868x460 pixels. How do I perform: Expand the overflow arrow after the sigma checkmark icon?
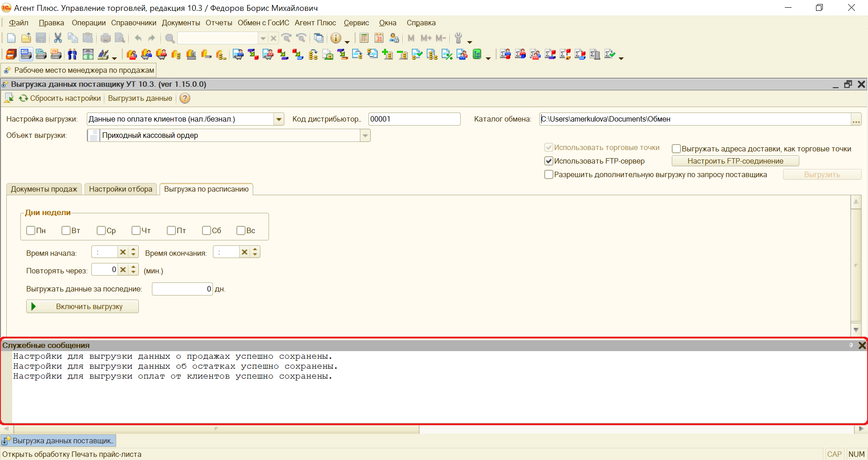[621, 58]
